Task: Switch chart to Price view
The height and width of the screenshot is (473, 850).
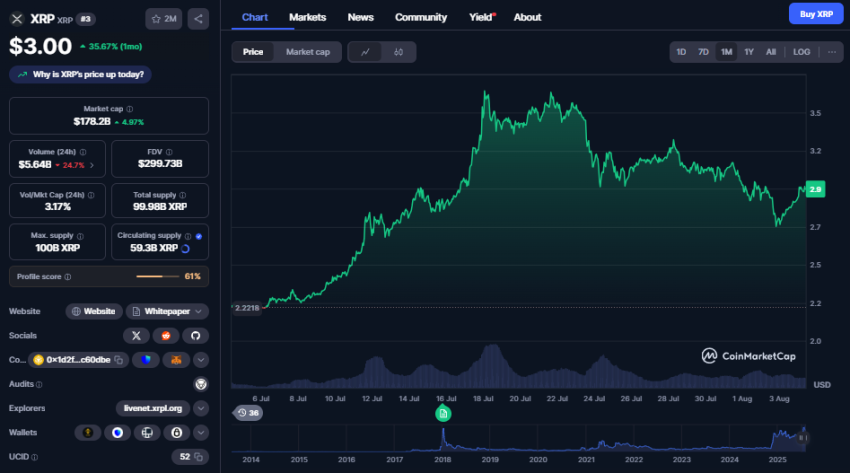Action: 253,52
